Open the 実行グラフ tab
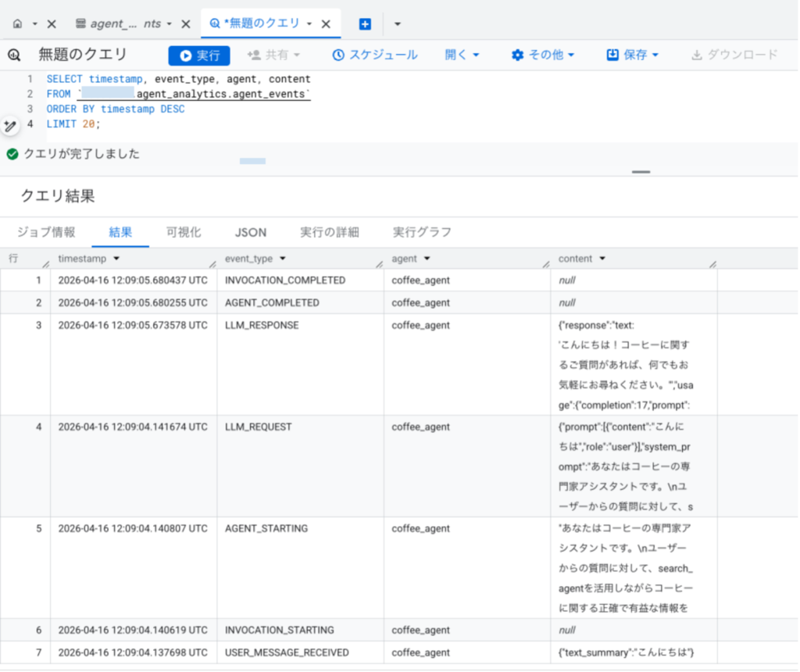 click(422, 233)
